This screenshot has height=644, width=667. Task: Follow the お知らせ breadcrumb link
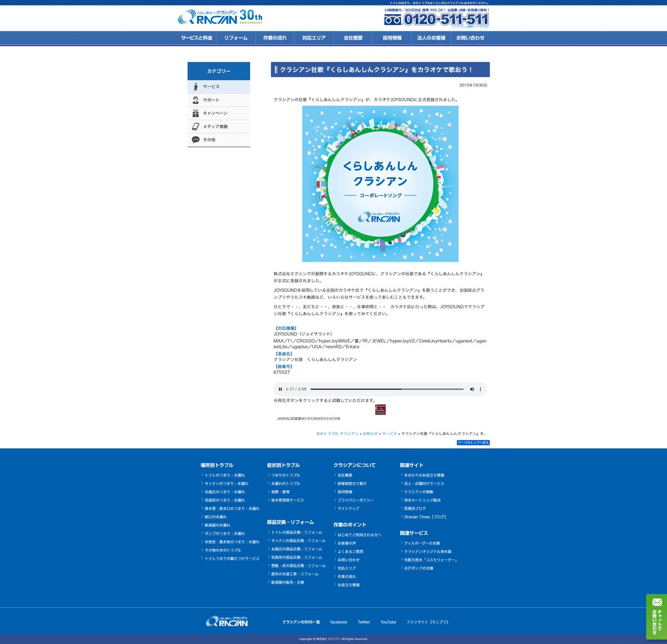click(370, 433)
